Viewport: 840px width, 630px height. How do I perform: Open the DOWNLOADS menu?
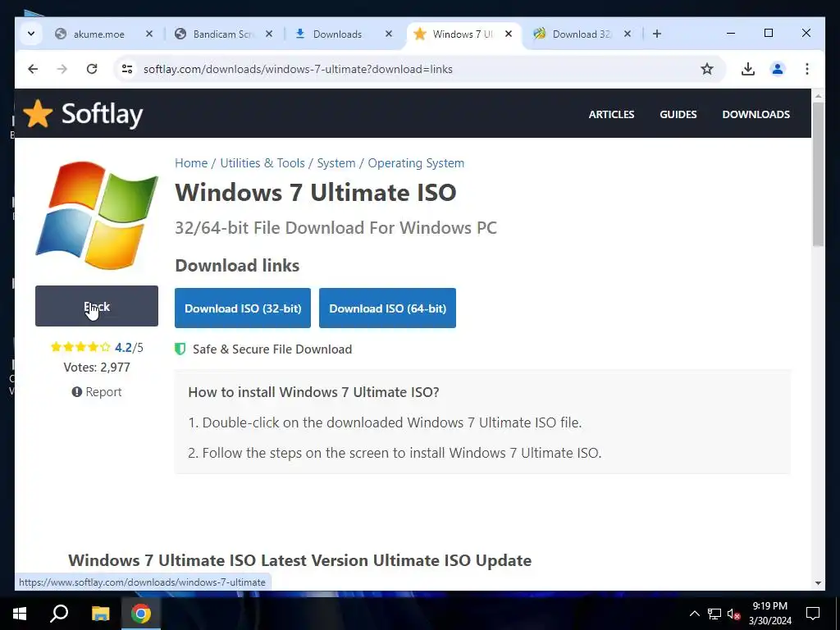[756, 114]
